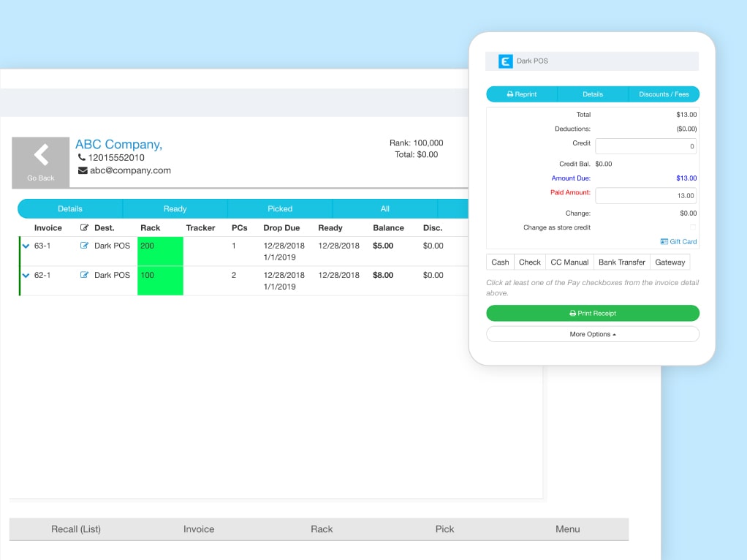Open the Discounts / Fees tab
Image resolution: width=747 pixels, height=560 pixels.
[664, 94]
